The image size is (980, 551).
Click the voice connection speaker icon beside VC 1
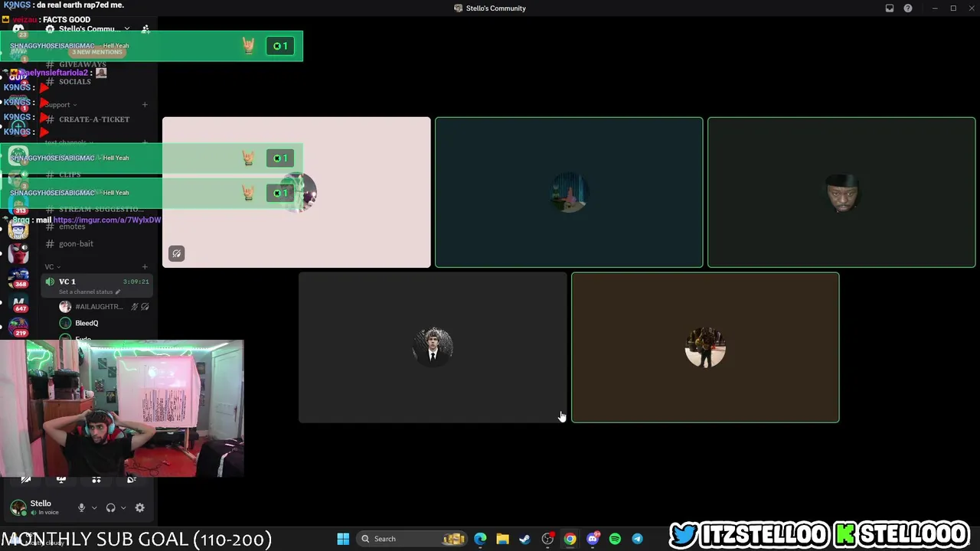coord(50,282)
